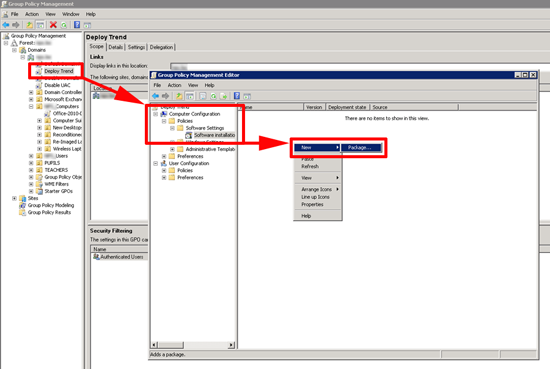The image size is (550, 369).
Task: Expand Preferences under Computer Configuration
Action: [164, 156]
